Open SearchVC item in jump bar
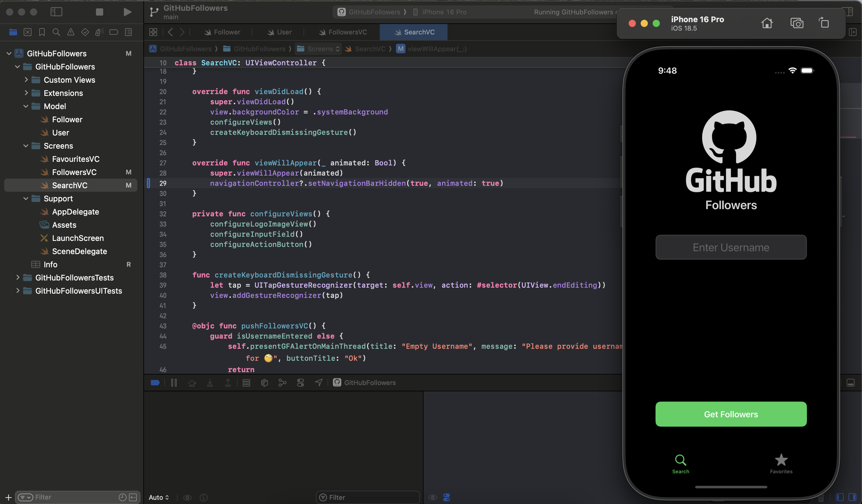Screen dimensions: 862x504 (365, 49)
